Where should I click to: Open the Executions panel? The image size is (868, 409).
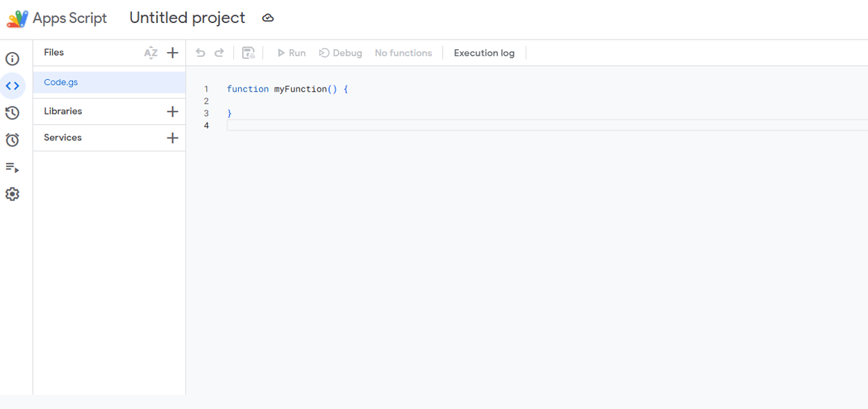(12, 167)
